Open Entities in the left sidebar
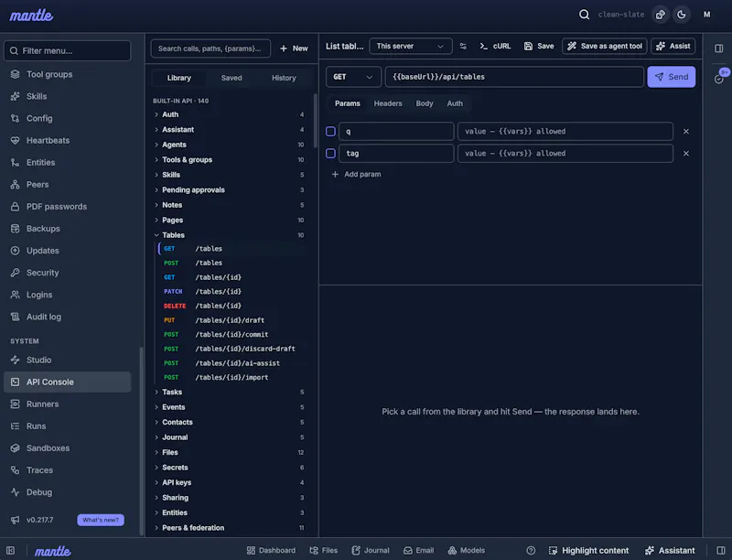The width and height of the screenshot is (732, 560). (x=67, y=162)
